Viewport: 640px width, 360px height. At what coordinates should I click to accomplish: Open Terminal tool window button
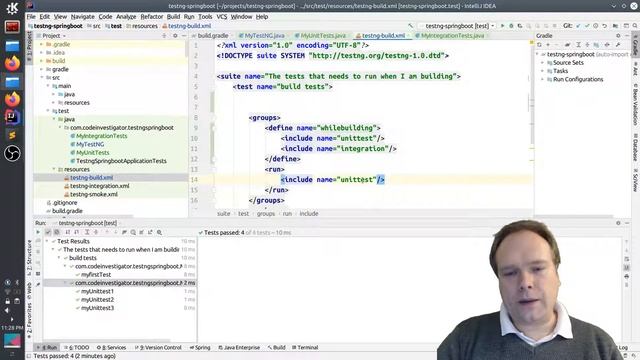(x=305, y=347)
